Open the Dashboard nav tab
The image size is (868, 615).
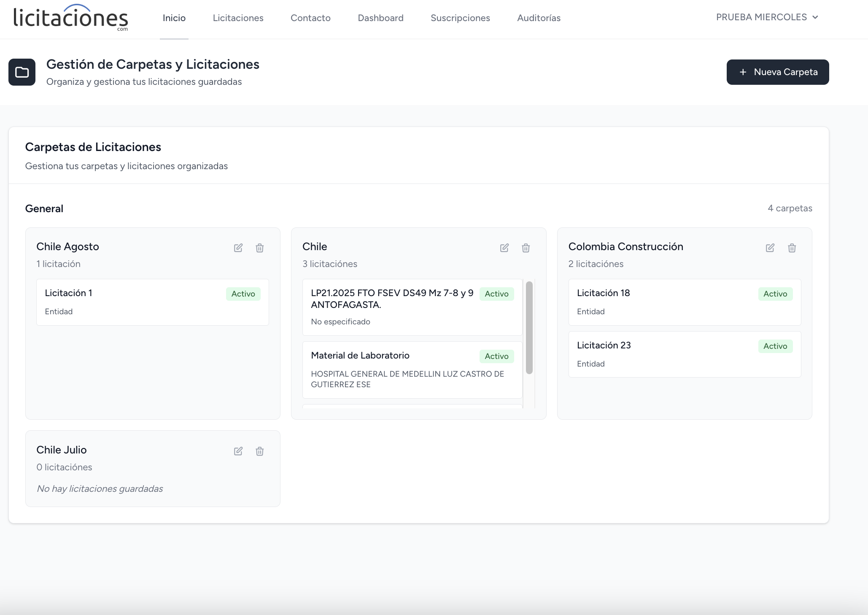click(x=380, y=18)
